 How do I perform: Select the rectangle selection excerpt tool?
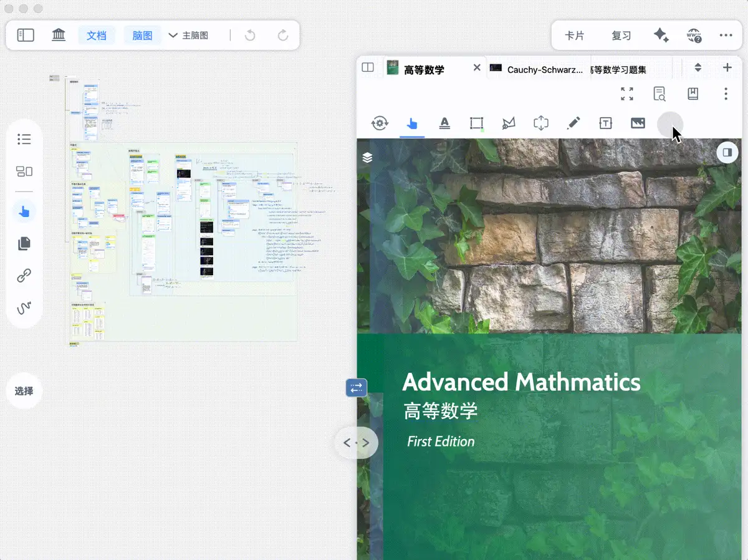(477, 123)
